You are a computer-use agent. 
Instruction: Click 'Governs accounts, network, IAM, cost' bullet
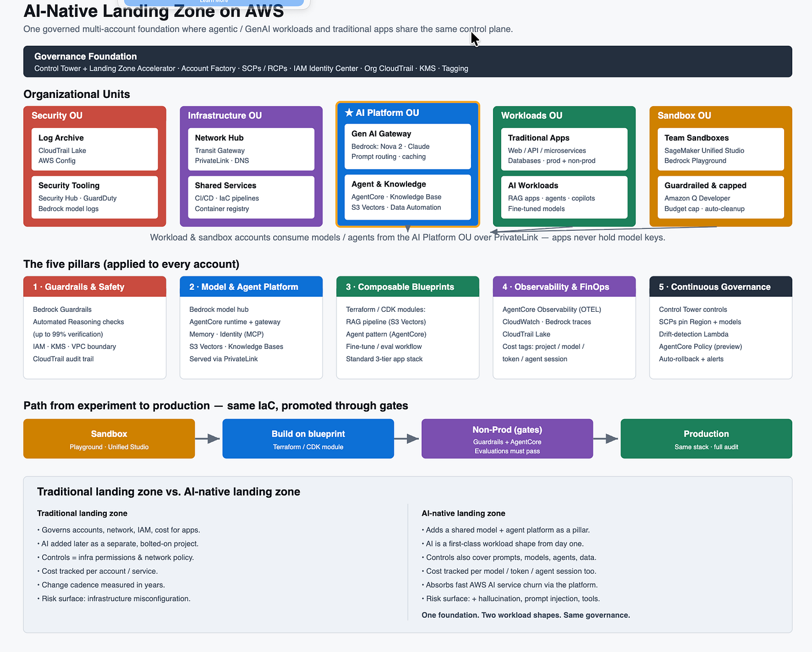(119, 530)
